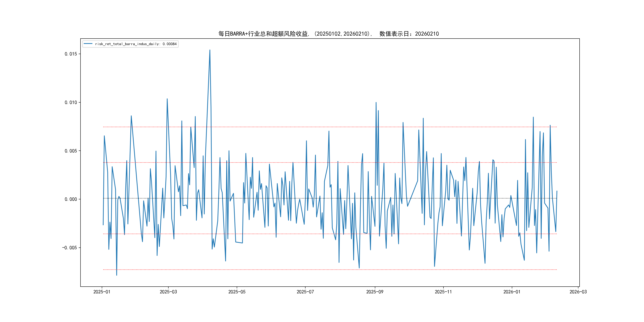Click the 0.000 y-axis tick label
644x322 pixels.
pos(71,199)
